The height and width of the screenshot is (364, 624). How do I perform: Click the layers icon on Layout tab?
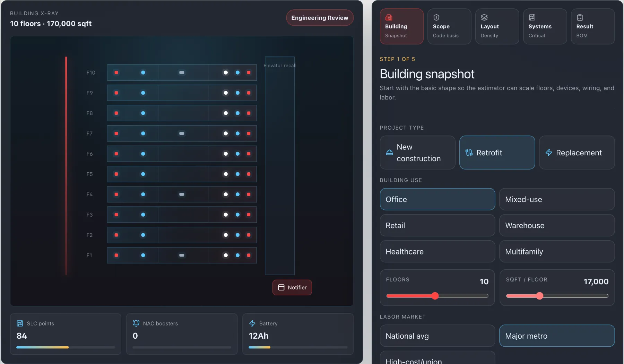pos(484,17)
